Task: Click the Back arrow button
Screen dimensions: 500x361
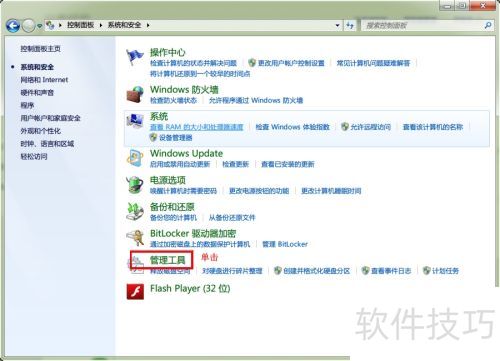Action: pos(13,25)
